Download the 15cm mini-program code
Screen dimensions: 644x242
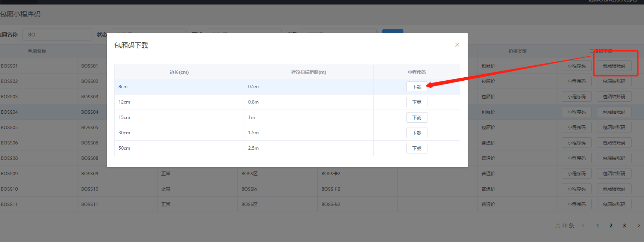(x=417, y=117)
